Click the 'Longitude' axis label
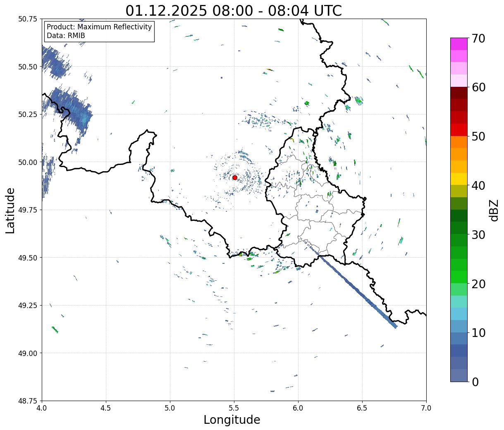Viewport: 504px width, 430px height. tap(232, 420)
